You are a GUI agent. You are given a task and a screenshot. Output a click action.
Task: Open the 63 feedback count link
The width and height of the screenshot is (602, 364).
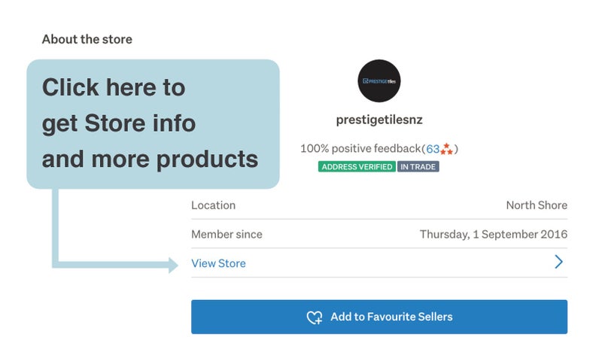[433, 149]
